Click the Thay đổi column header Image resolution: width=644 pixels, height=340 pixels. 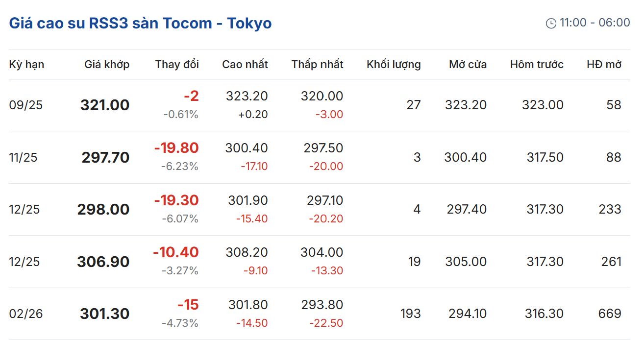coord(177,64)
